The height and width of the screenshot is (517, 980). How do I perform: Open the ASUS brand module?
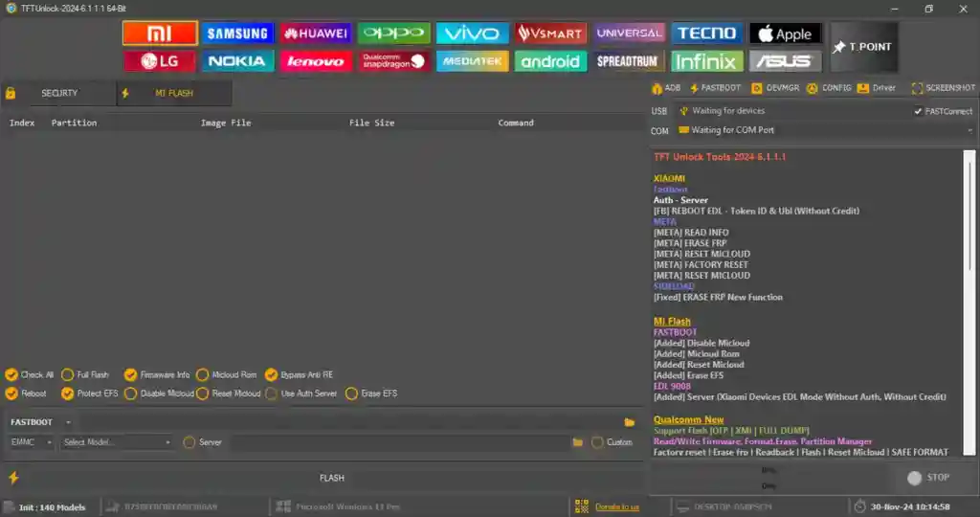785,61
